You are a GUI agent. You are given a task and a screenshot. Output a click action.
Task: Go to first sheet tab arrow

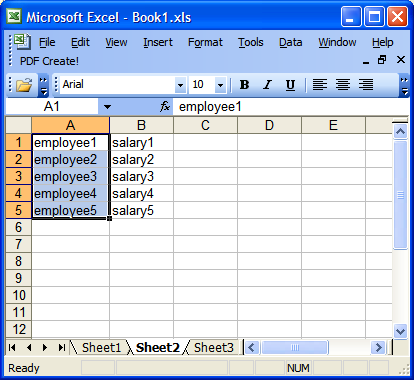pyautogui.click(x=12, y=348)
